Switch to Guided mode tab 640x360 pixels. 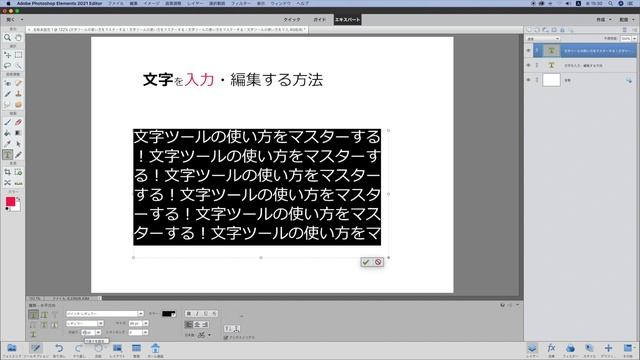pyautogui.click(x=320, y=20)
